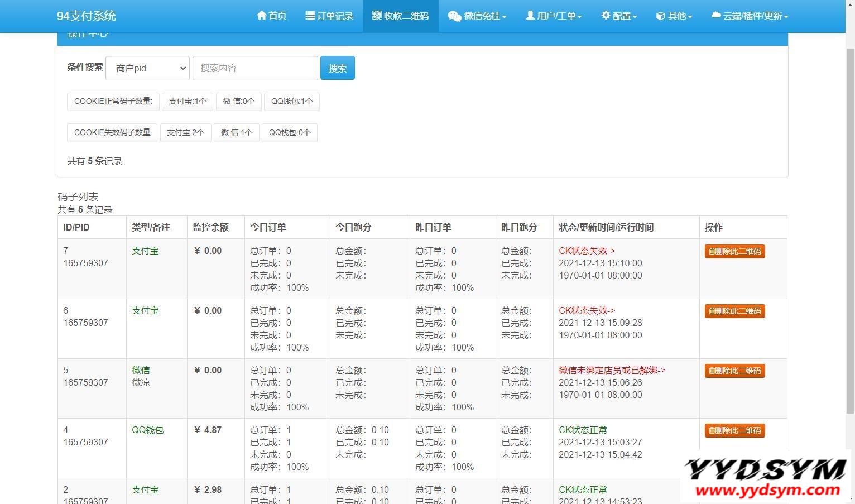Click the gear icon for 配置

(606, 16)
